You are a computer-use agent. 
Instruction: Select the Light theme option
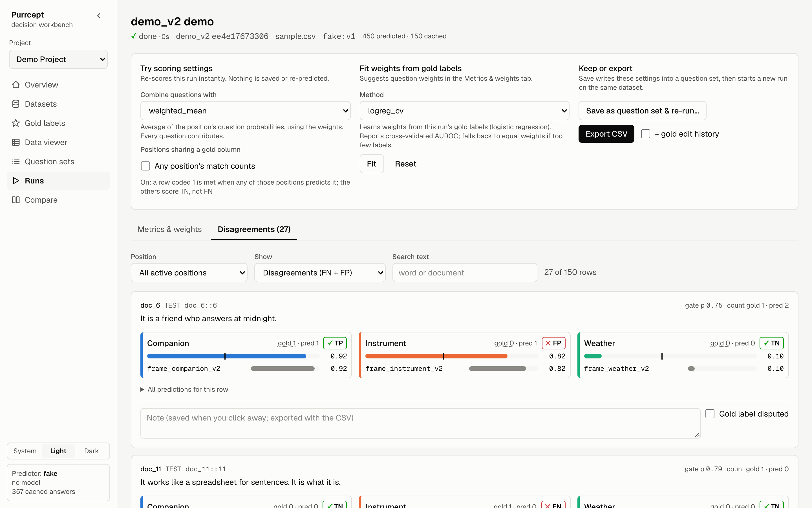tap(58, 451)
